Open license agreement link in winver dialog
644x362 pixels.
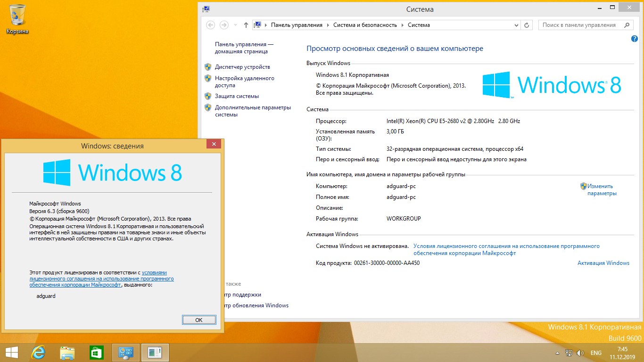[101, 279]
